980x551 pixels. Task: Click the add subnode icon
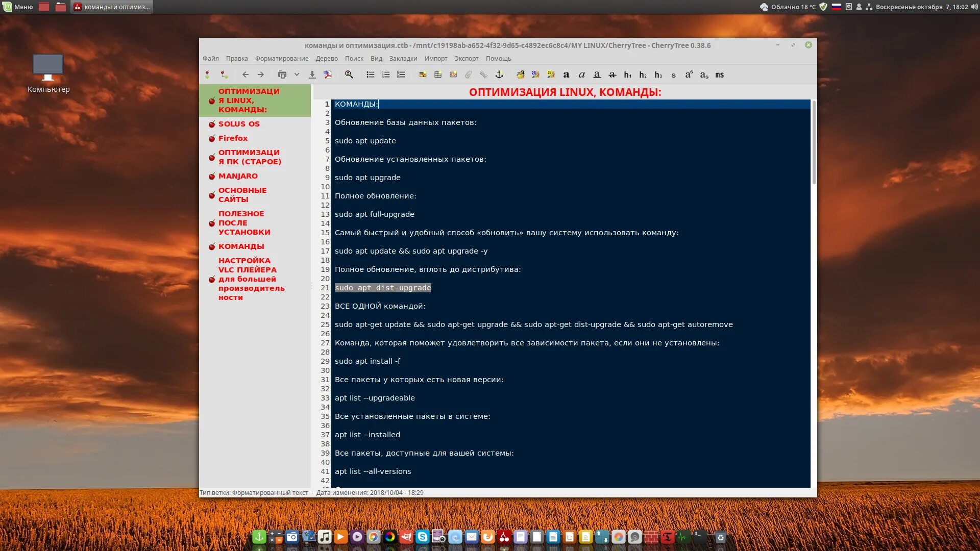click(x=224, y=75)
